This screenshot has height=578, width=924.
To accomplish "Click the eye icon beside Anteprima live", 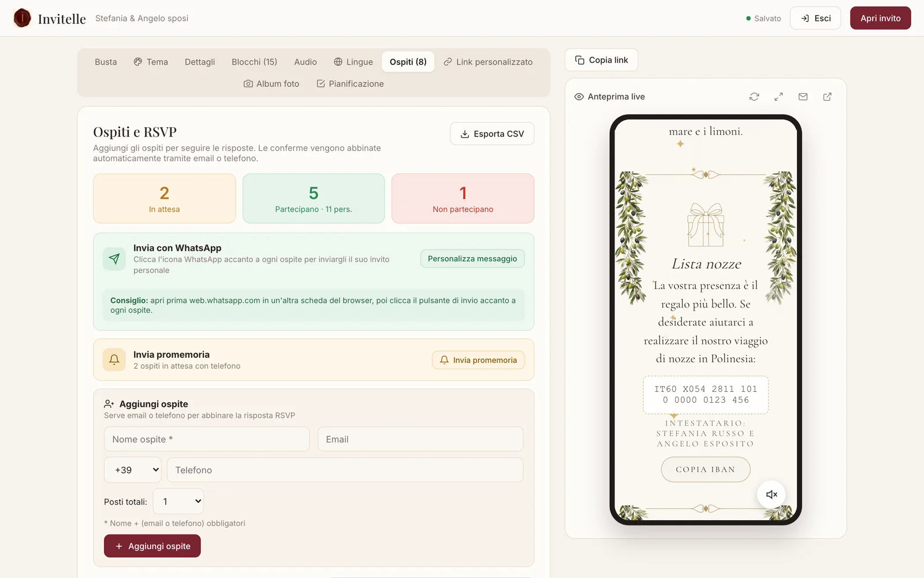I will [579, 97].
